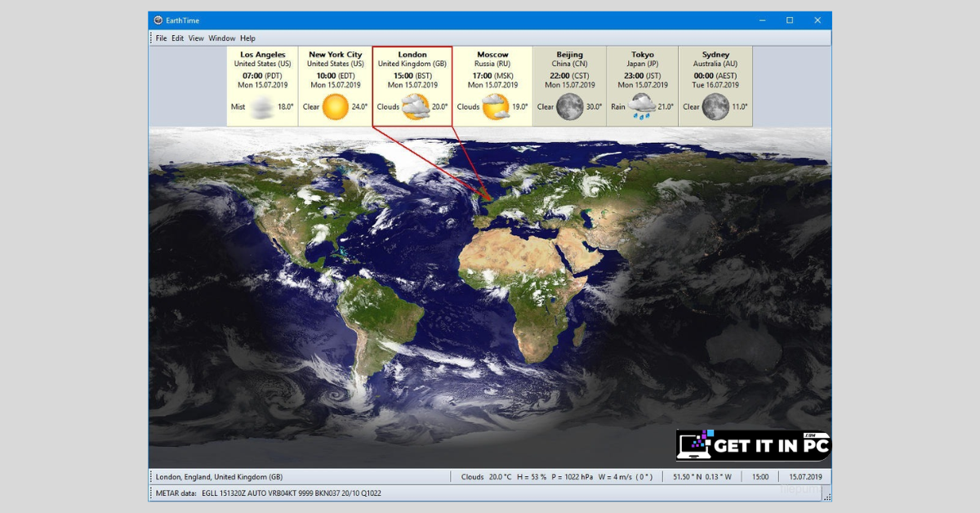Click the 24.0° temperature for New York

pos(359,107)
